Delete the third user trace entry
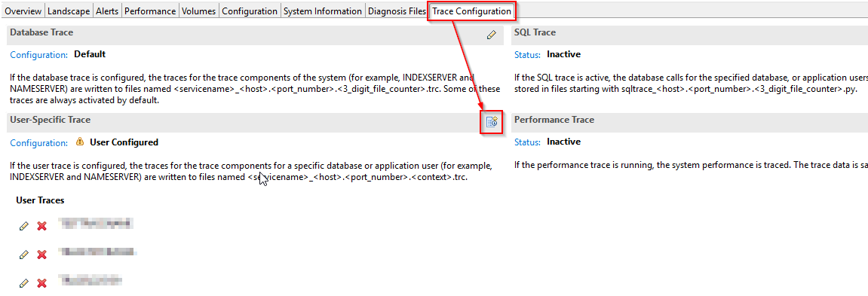The width and height of the screenshot is (868, 296). tap(41, 283)
